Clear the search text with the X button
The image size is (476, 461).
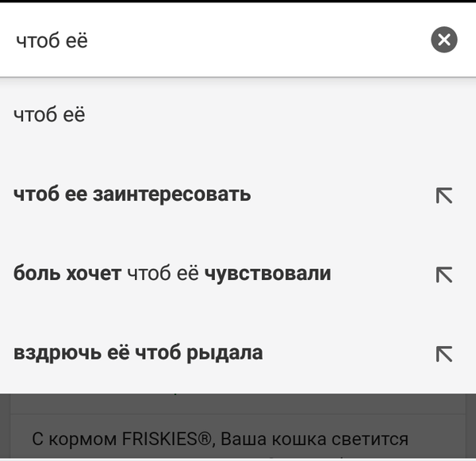[x=444, y=40]
